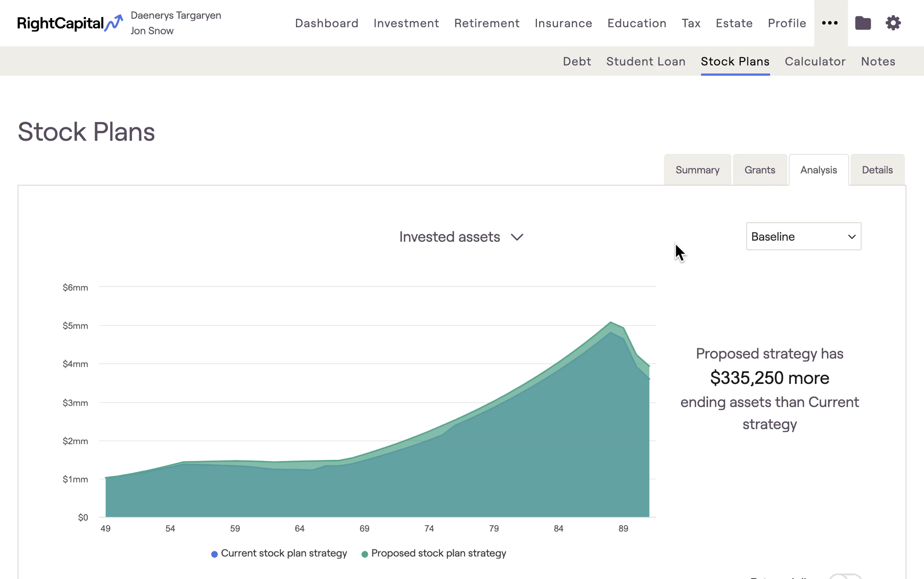Click the blue Current strategy legend dot
Image resolution: width=924 pixels, height=579 pixels.
pos(214,554)
